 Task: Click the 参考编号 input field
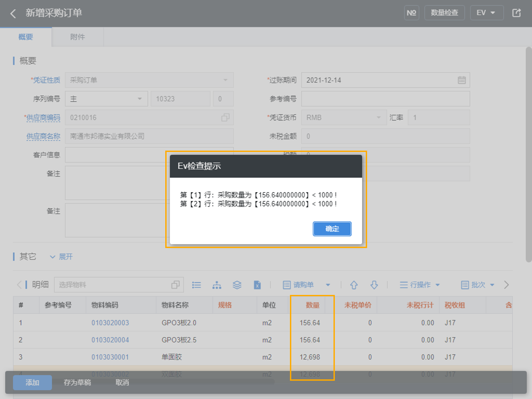coord(385,99)
